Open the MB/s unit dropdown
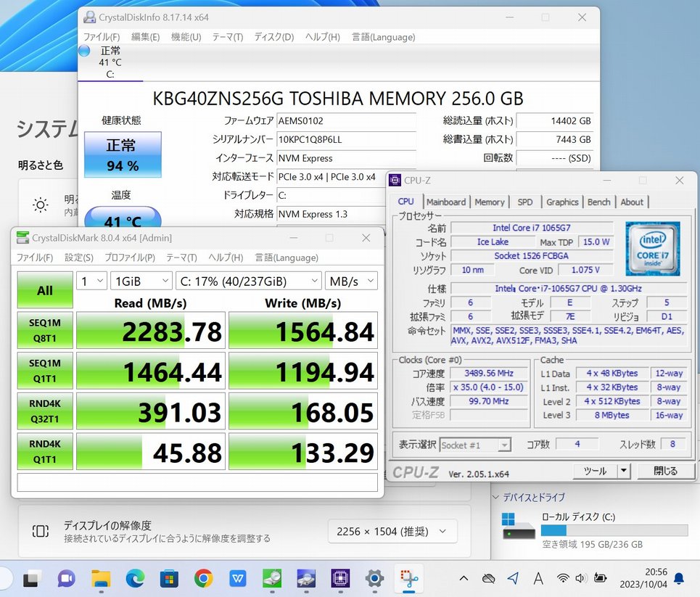This screenshot has height=597, width=700. [351, 281]
